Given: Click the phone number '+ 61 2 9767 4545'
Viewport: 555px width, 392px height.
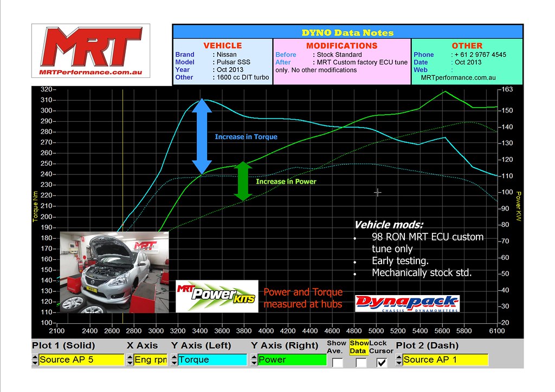Looking at the screenshot, I should 480,55.
